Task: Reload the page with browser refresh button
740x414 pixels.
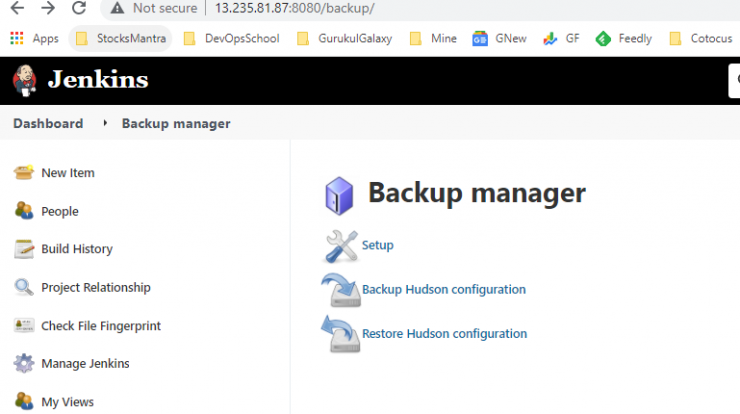Action: click(x=79, y=8)
